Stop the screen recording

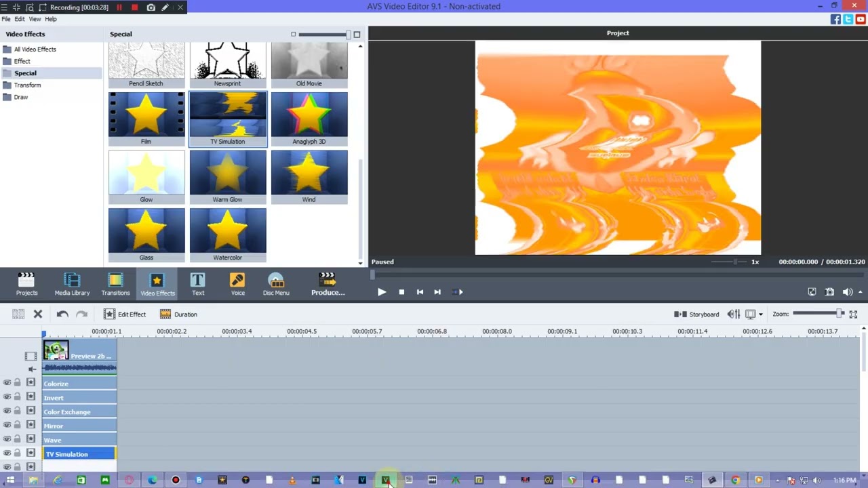click(x=134, y=7)
